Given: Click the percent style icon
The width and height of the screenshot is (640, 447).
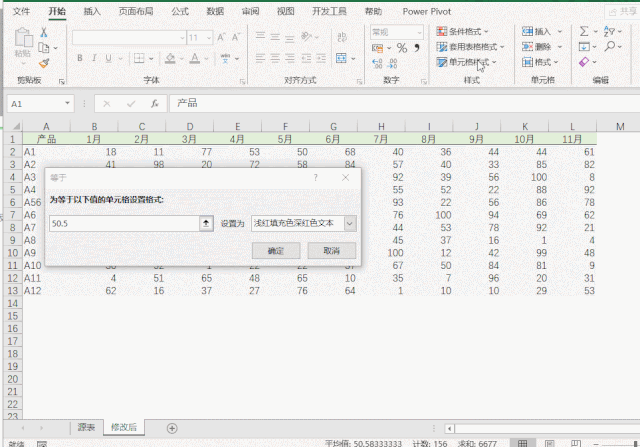Looking at the screenshot, I should (401, 47).
